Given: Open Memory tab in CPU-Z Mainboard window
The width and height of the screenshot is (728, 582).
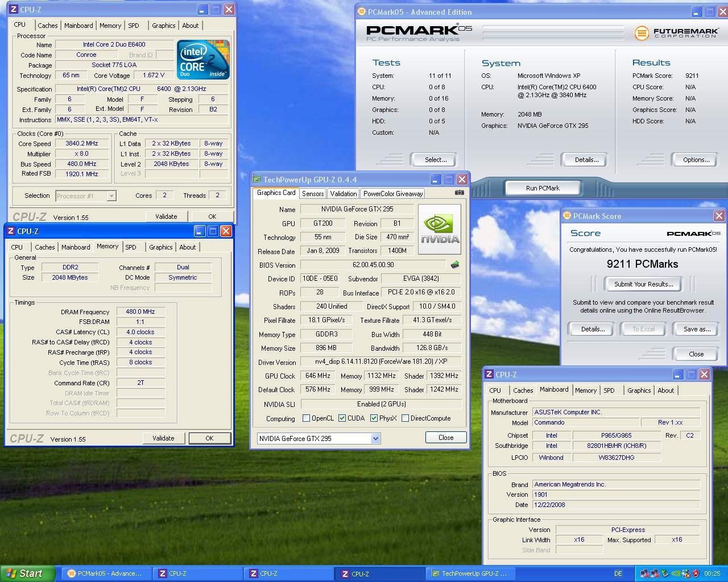Looking at the screenshot, I should [x=585, y=390].
